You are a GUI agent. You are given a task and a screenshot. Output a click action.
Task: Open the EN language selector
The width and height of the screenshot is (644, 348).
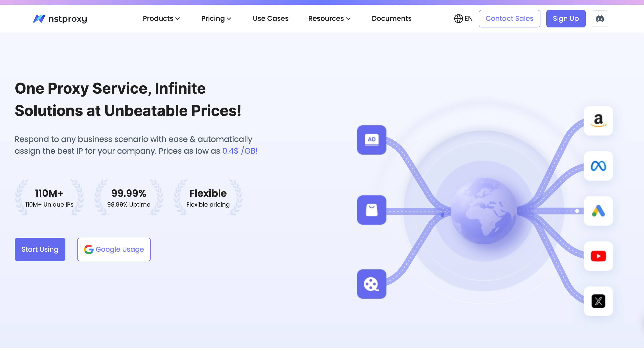pyautogui.click(x=463, y=19)
